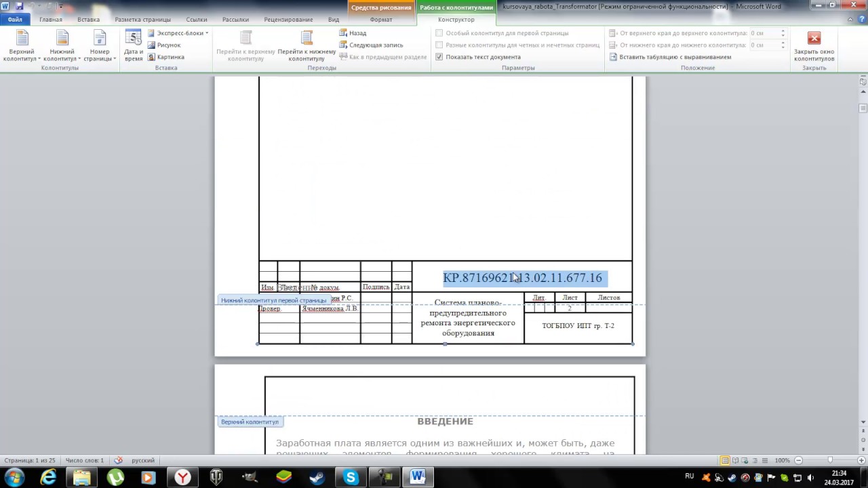Image resolution: width=868 pixels, height=488 pixels.
Task: Open the Формат drawing tools tab
Action: pos(381,20)
